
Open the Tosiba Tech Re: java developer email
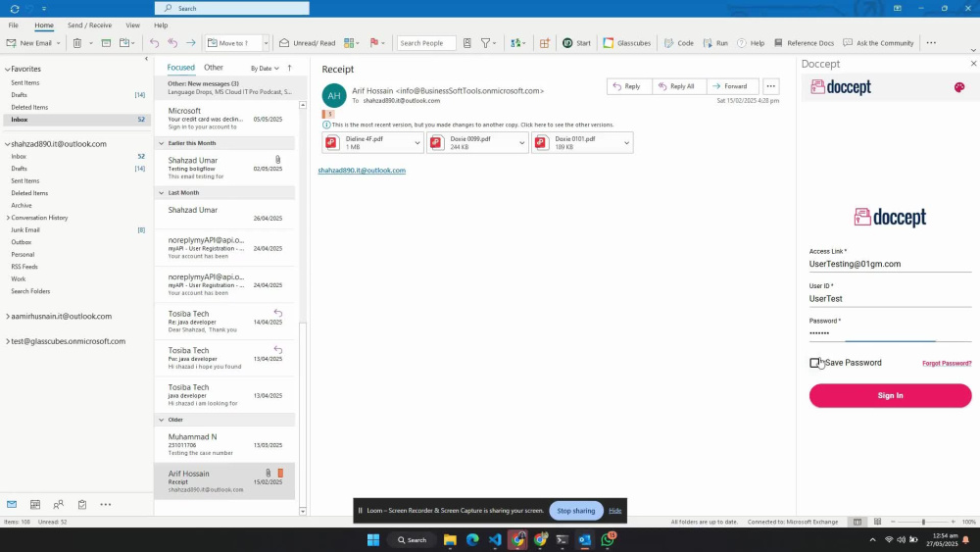(x=225, y=322)
